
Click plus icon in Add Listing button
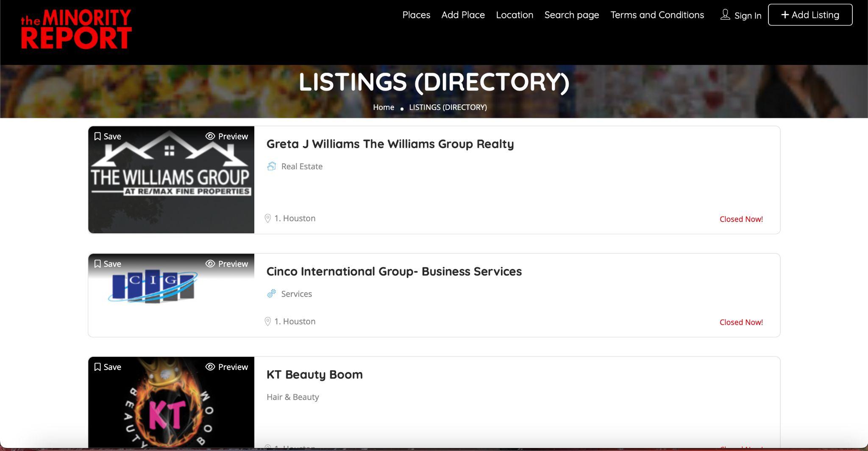[785, 15]
